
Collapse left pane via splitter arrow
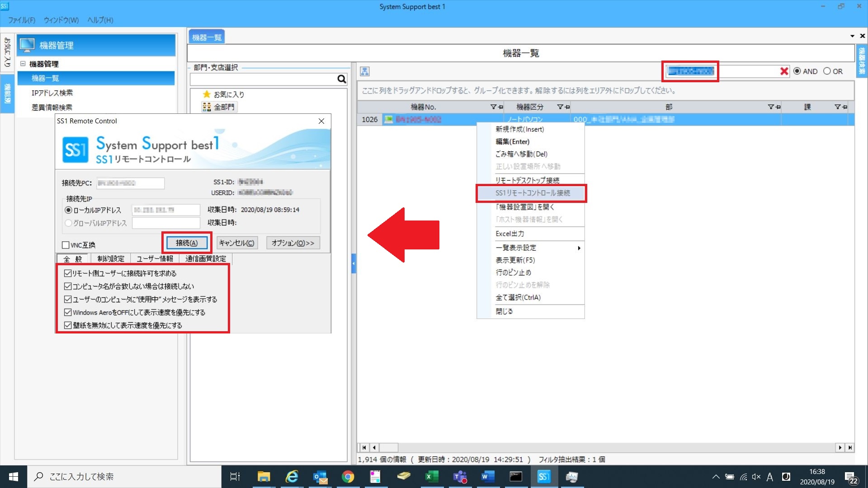coord(354,263)
